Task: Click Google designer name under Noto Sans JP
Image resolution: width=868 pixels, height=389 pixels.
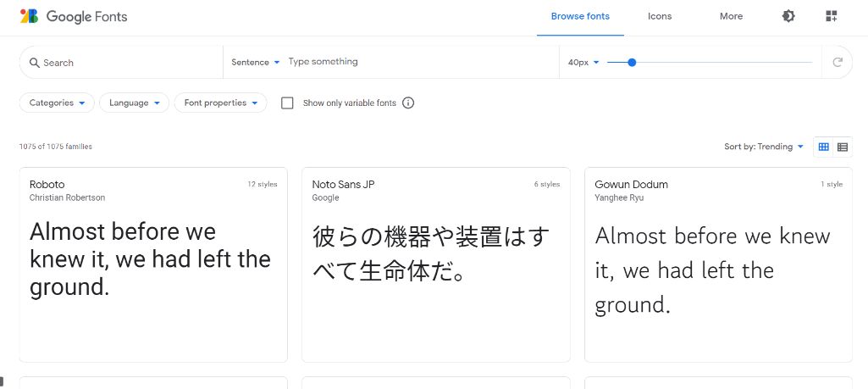Action: tap(325, 197)
